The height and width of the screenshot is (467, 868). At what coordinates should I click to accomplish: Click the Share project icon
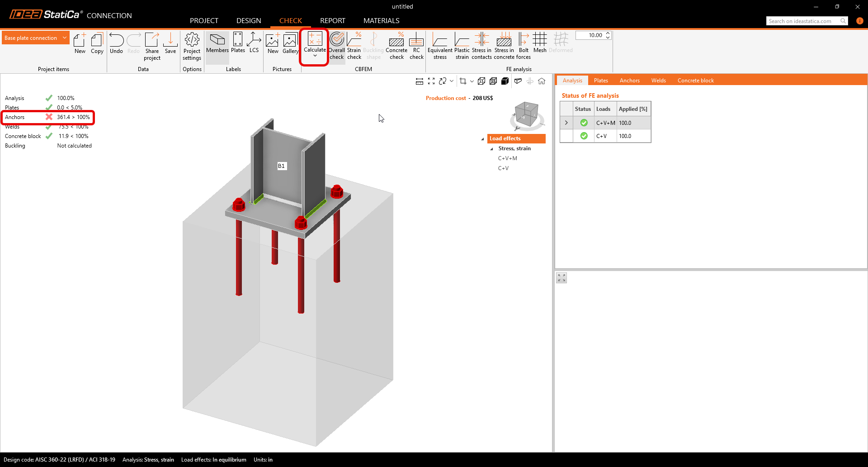152,46
